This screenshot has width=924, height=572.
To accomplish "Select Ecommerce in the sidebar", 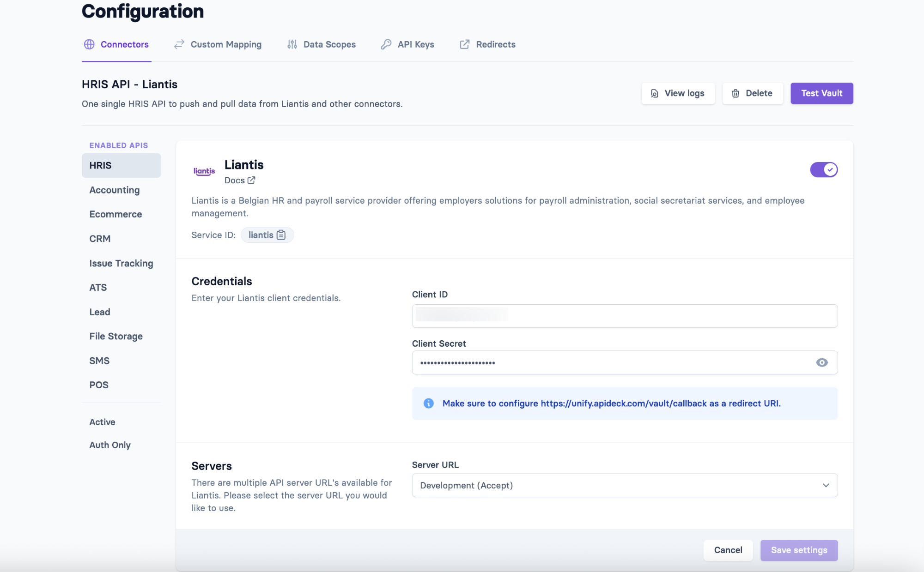I will pyautogui.click(x=115, y=214).
